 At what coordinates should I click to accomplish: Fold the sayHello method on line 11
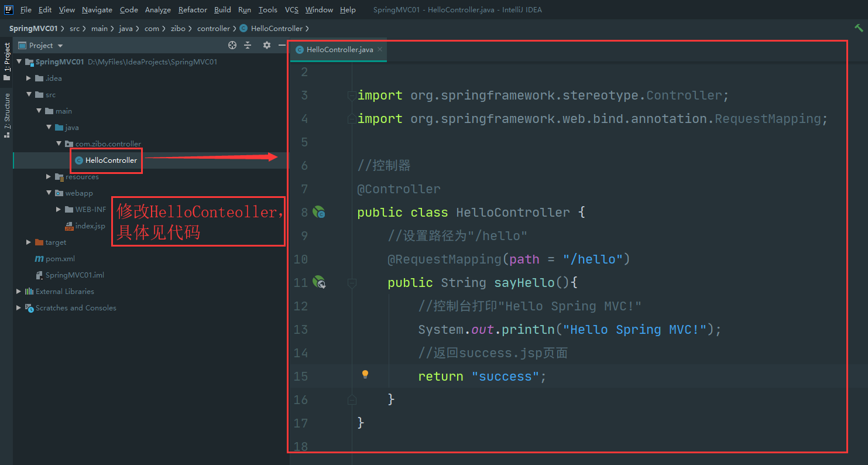pos(351,282)
